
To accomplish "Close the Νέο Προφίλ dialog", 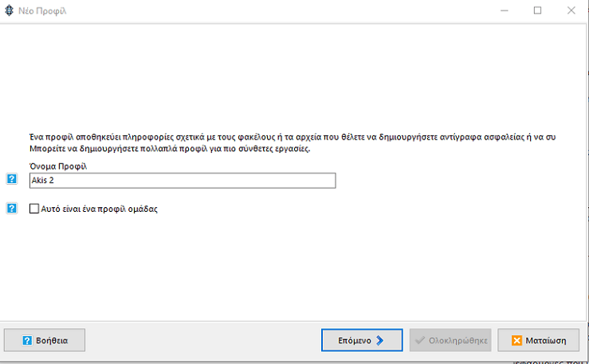I will pyautogui.click(x=571, y=10).
